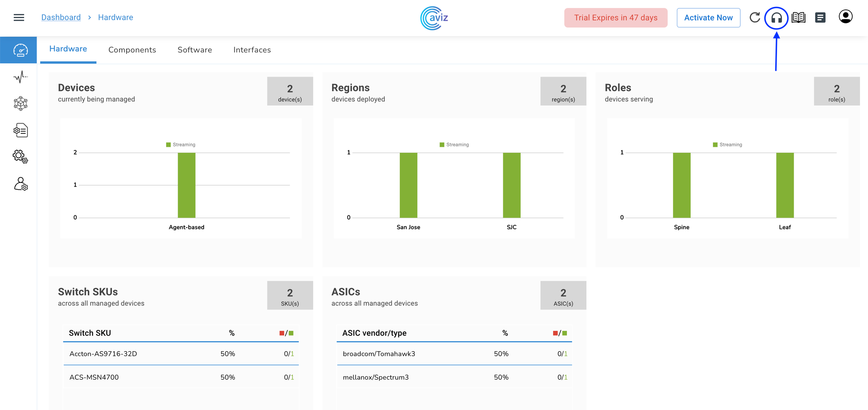The height and width of the screenshot is (410, 868).
Task: Toggle Streaming legend in Devices chart
Action: click(181, 145)
